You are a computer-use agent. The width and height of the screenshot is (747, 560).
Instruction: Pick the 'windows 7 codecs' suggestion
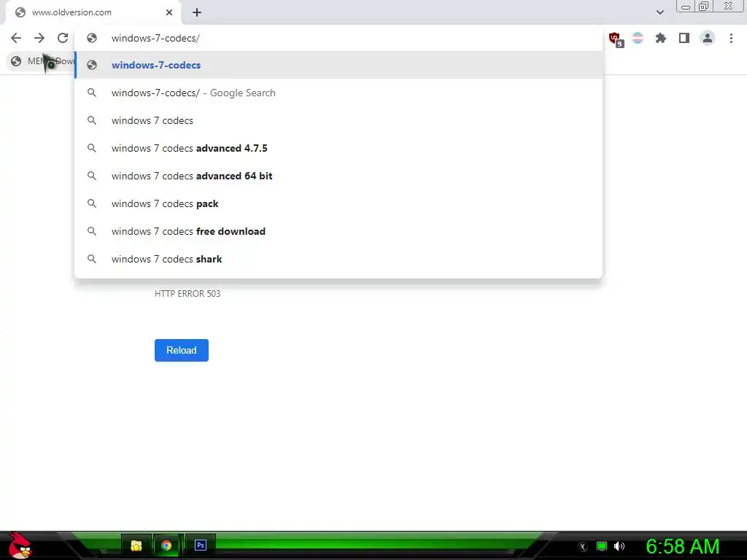[x=338, y=120]
